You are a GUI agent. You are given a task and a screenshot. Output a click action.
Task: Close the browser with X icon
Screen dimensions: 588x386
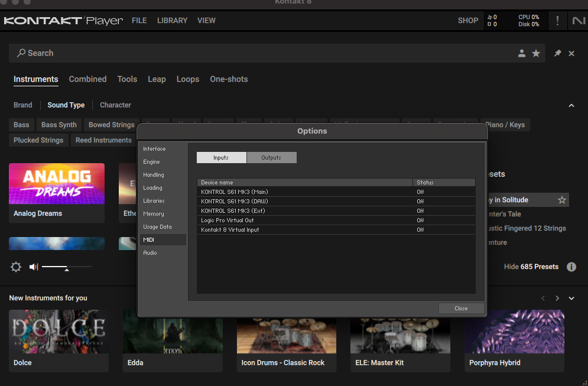pos(571,53)
